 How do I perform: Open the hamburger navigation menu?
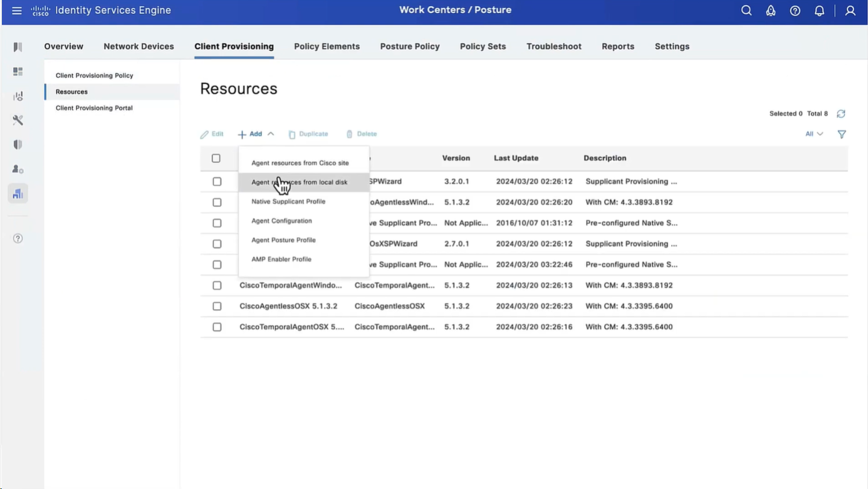[x=17, y=11]
